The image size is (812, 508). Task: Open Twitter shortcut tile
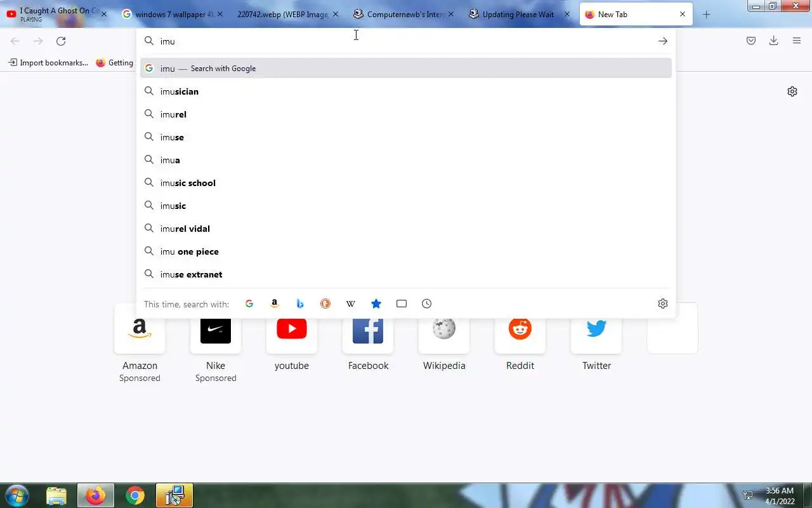pyautogui.click(x=596, y=338)
